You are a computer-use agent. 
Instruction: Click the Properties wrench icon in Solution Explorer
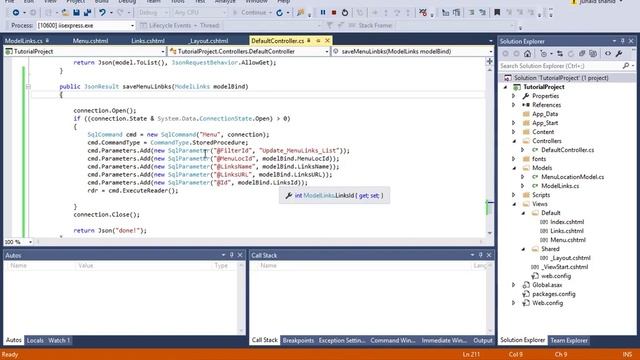tap(619, 53)
